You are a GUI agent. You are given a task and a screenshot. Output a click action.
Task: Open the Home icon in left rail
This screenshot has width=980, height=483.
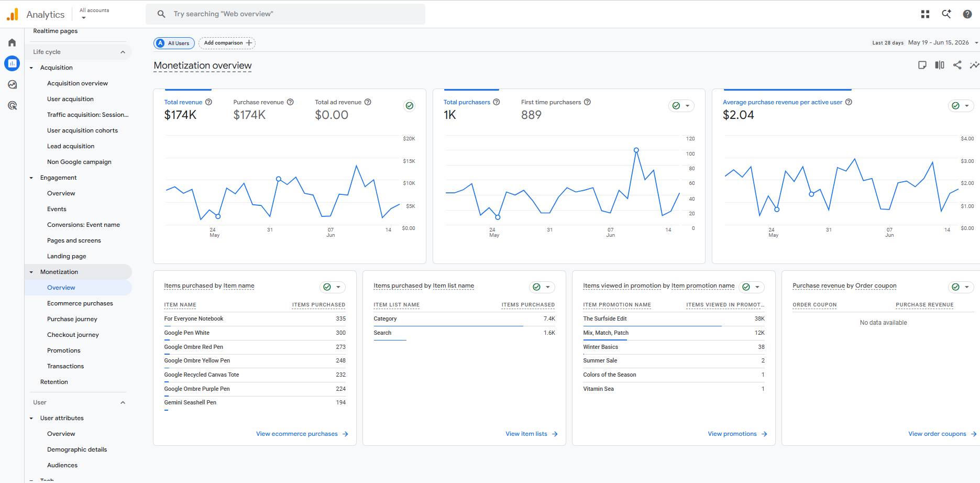[x=12, y=42]
